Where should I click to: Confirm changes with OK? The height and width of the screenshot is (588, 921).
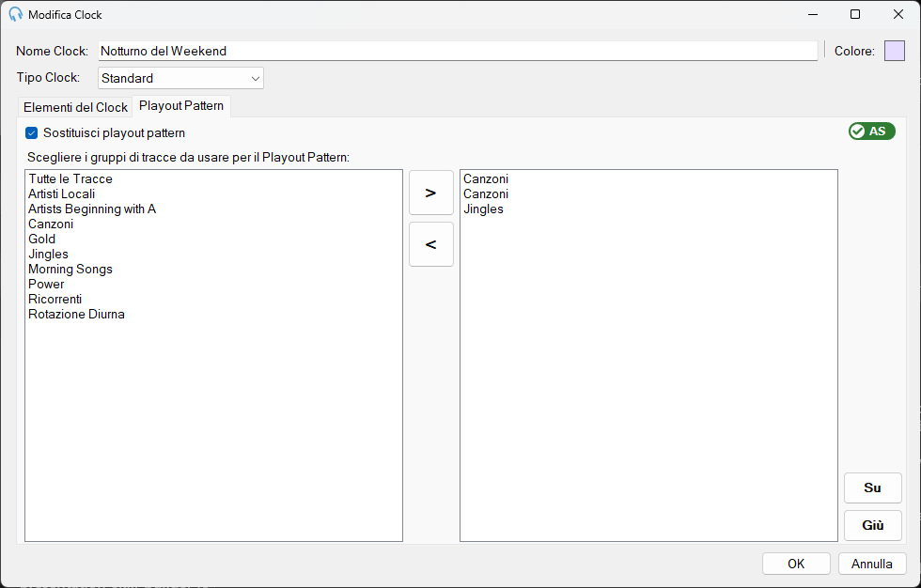tap(797, 564)
